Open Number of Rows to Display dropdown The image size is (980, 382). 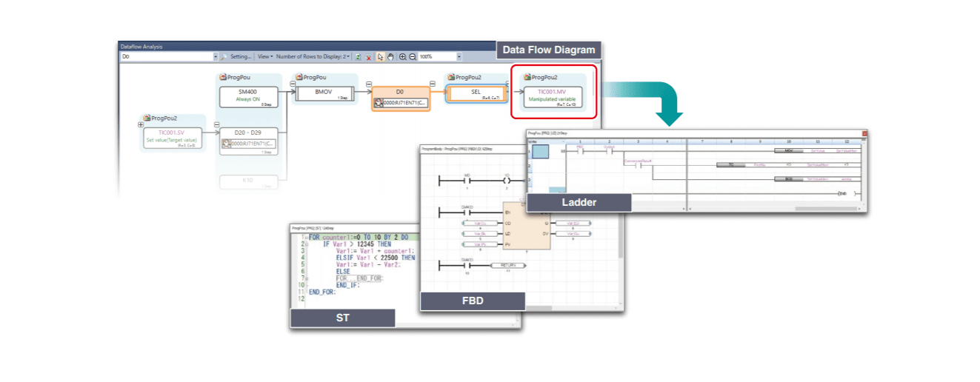314,56
